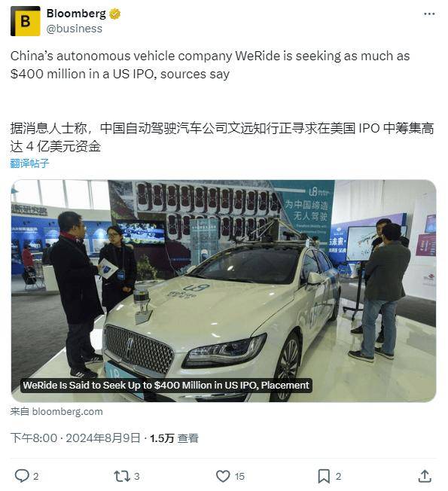Click the bookmark count number 2

coord(338,477)
